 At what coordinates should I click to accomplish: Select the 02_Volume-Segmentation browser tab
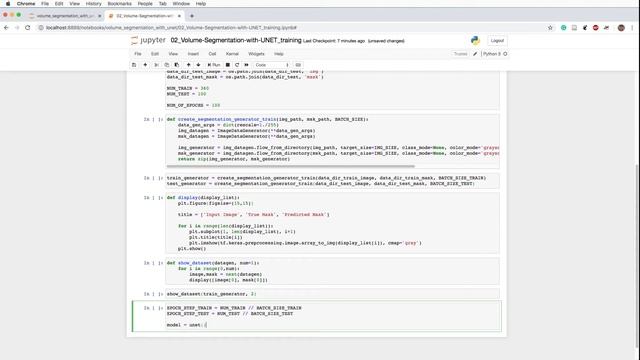[x=144, y=16]
